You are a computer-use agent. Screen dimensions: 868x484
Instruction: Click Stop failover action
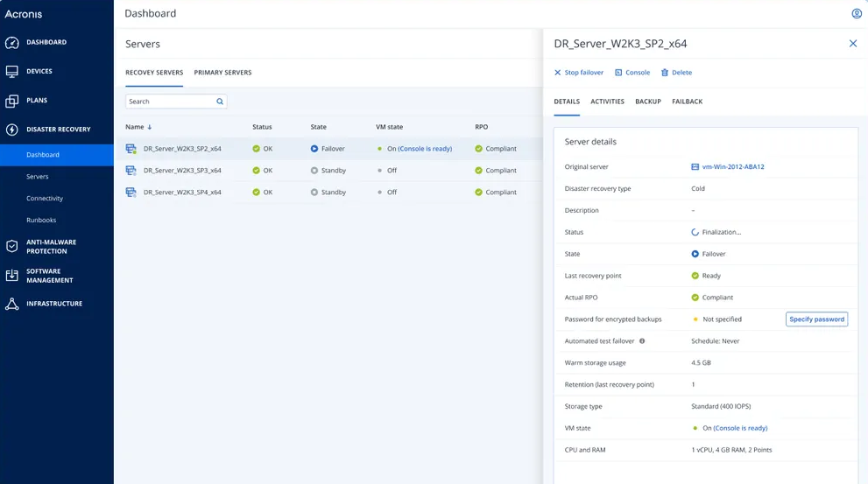point(579,73)
